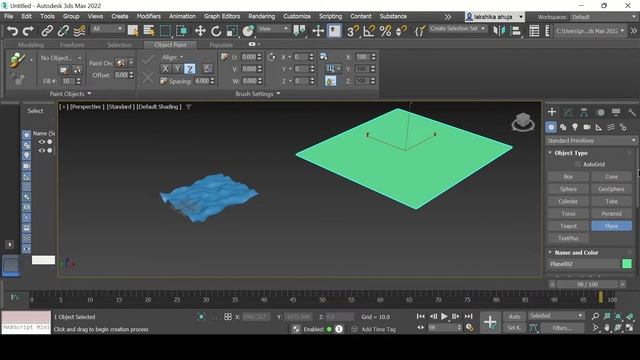Open the View reference coordinate dropdown
The height and width of the screenshot is (360, 640).
point(273,29)
